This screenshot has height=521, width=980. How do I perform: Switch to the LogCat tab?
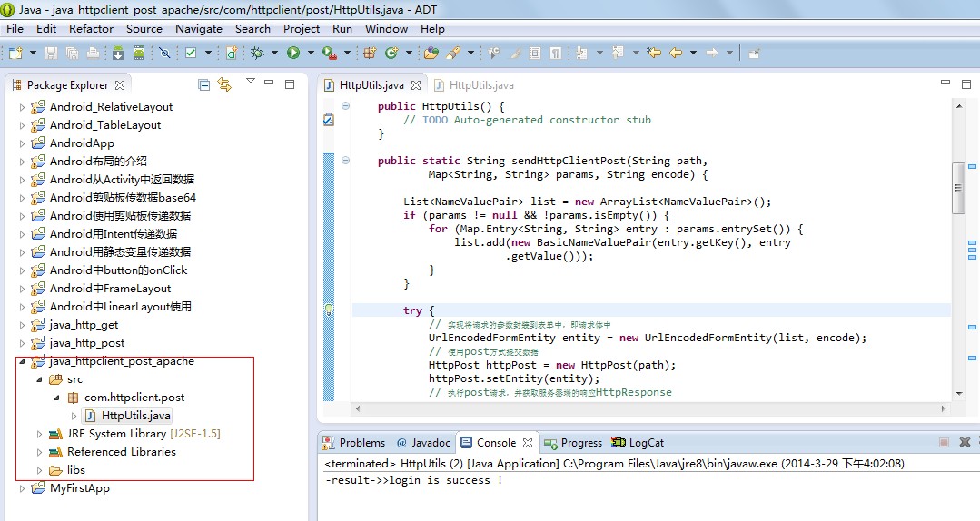point(638,442)
